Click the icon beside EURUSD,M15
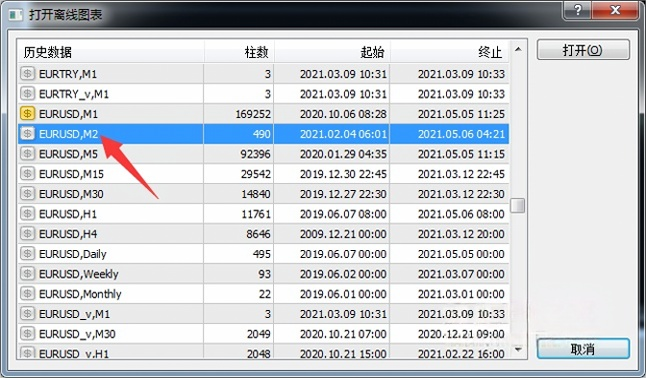The width and height of the screenshot is (646, 378). 28,174
